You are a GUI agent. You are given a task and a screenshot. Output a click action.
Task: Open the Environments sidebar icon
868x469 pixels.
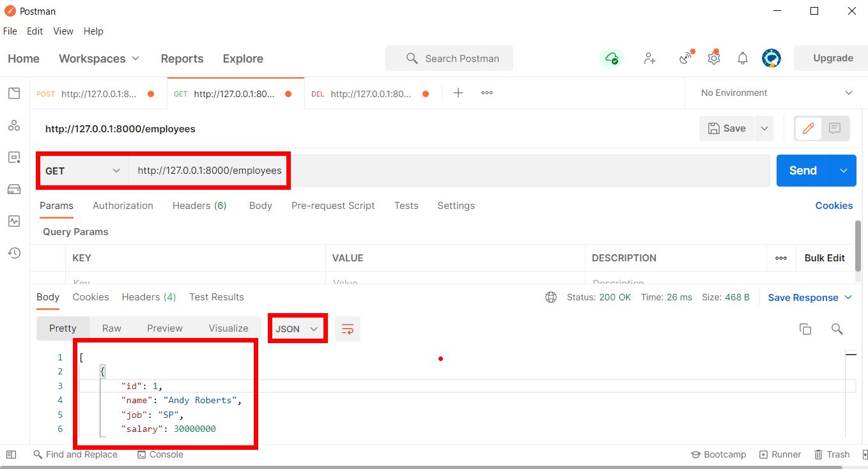click(x=14, y=157)
